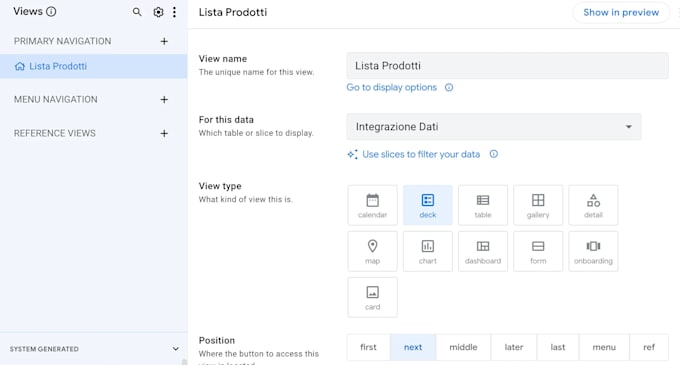The width and height of the screenshot is (680, 365).
Task: Open Views settings gear icon
Action: 158,12
